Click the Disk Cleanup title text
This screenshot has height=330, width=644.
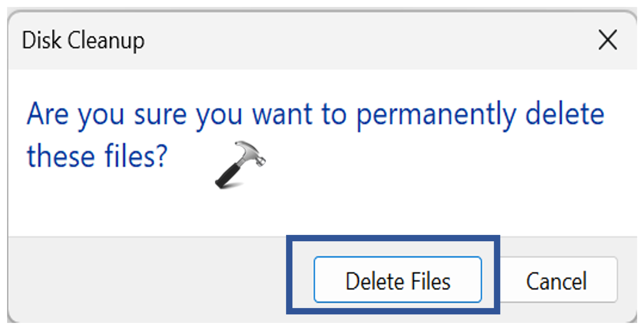coord(83,40)
